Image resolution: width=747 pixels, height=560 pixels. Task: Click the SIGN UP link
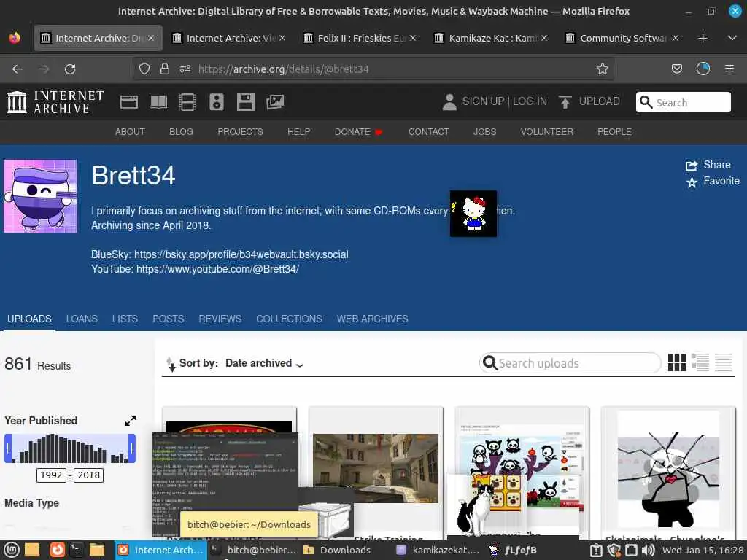coord(483,101)
